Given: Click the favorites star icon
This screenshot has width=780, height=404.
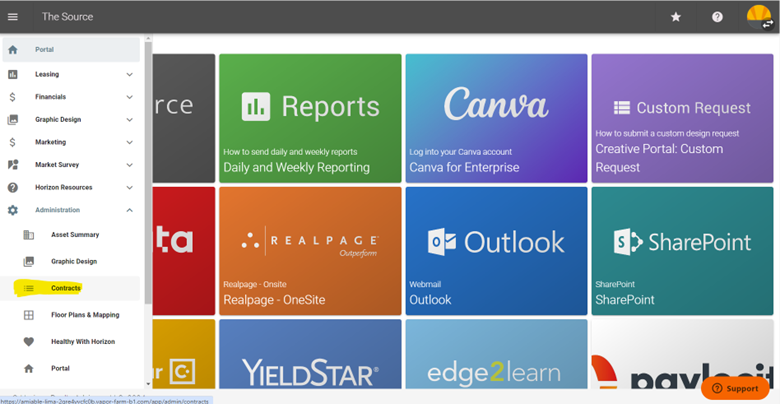Looking at the screenshot, I should coord(676,17).
